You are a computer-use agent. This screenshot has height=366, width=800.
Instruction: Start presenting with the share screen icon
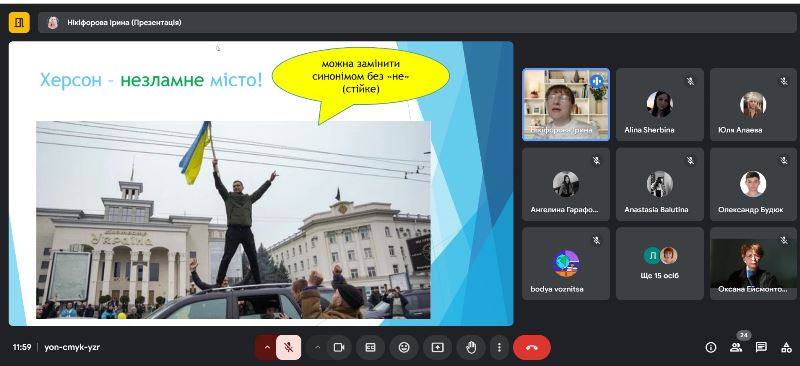437,348
